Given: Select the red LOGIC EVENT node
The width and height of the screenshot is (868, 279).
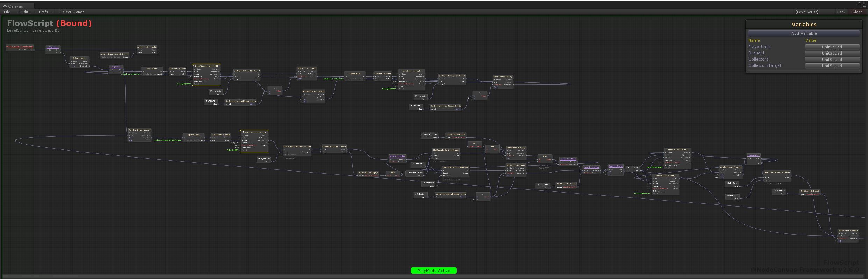Looking at the screenshot, I should [x=20, y=47].
